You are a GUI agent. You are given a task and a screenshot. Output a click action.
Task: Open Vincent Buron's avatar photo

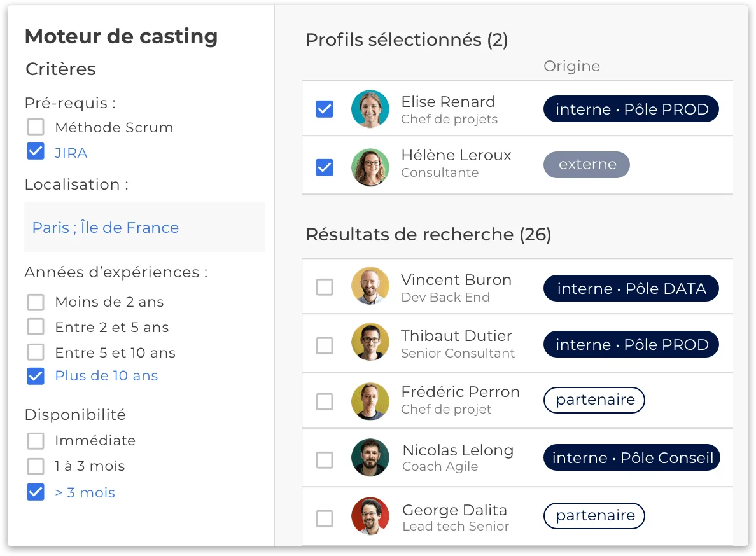[370, 286]
